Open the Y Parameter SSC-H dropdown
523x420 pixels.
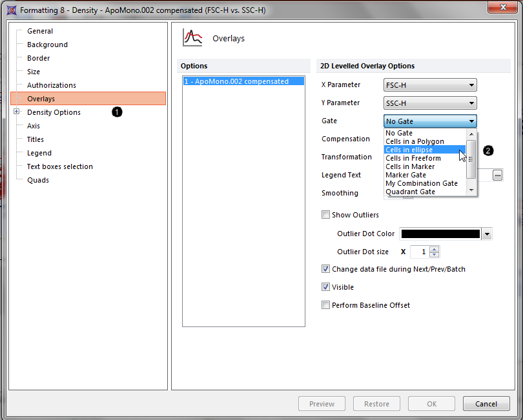[472, 103]
